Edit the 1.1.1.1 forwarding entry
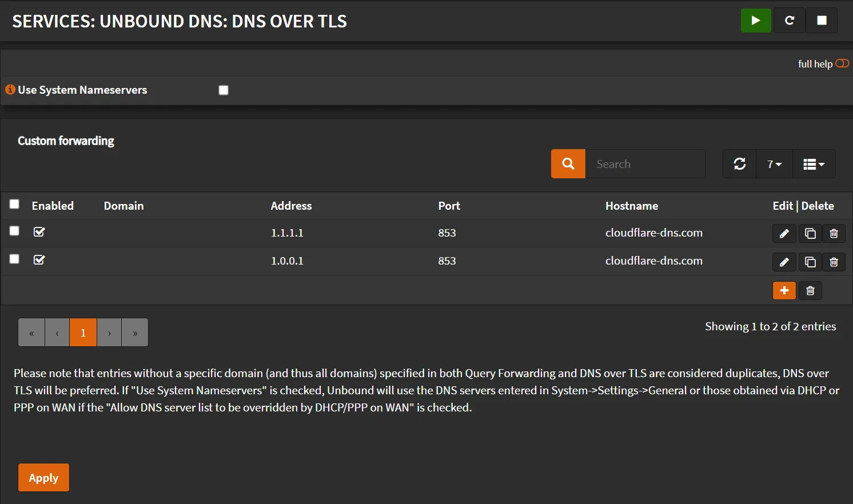853x504 pixels. tap(784, 233)
